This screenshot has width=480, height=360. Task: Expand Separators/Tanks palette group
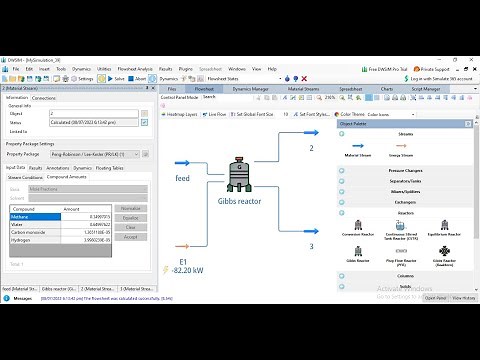pos(341,181)
